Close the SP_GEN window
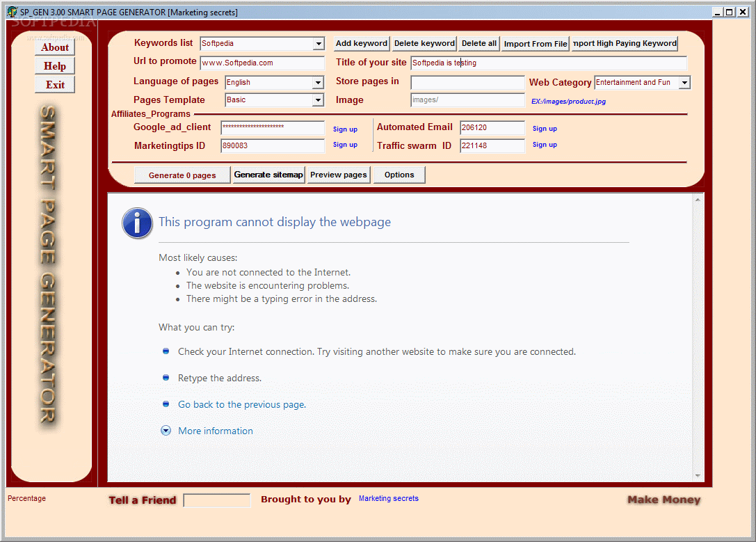Image resolution: width=756 pixels, height=542 pixels. tap(743, 12)
